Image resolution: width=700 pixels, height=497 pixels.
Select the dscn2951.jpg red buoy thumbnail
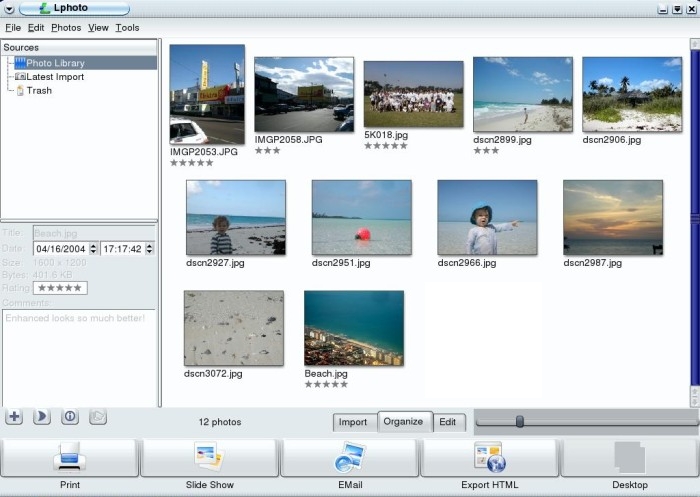(362, 217)
